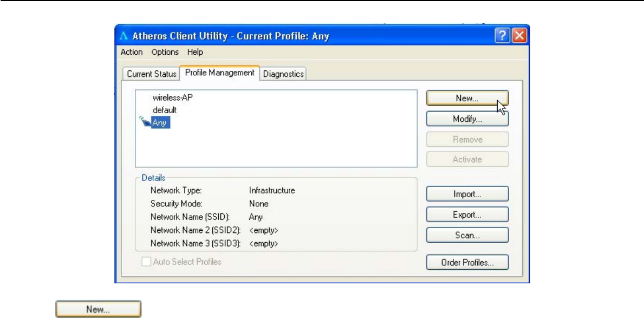Close the Atheros Client Utility window
Screen dimensions: 644x318
(x=519, y=36)
